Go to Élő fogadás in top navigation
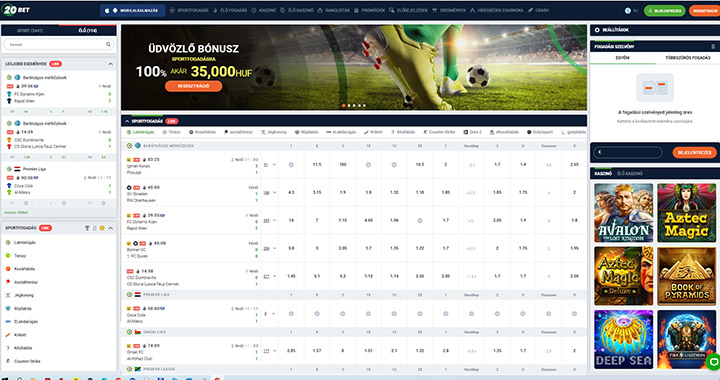Screen dimensions: 720x380 click(230, 10)
